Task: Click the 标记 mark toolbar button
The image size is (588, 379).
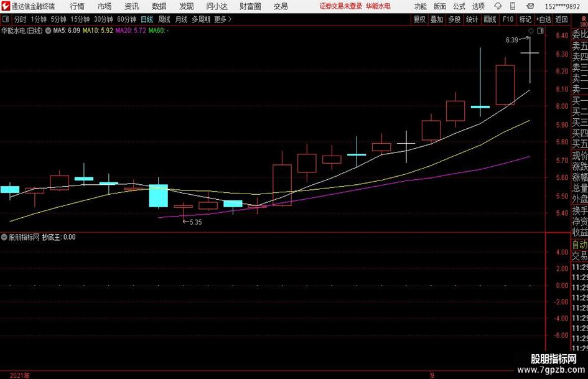Action: 525,19
